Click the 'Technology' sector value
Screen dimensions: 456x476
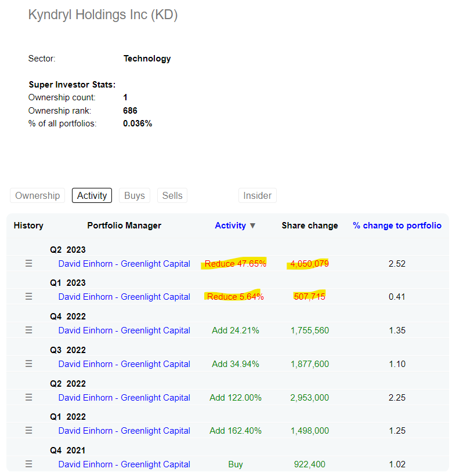pos(147,59)
